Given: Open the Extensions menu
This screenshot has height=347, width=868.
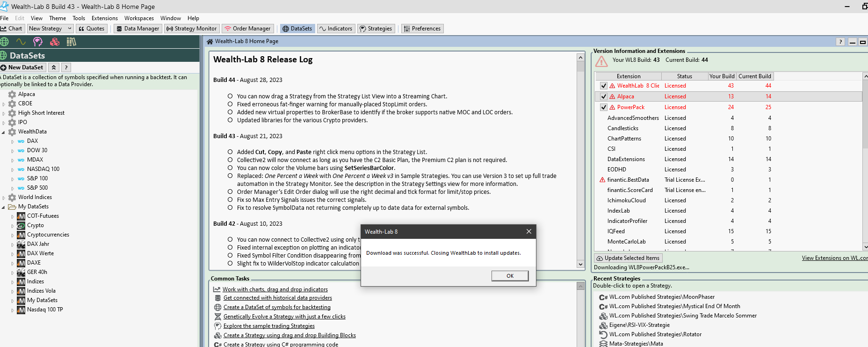Looking at the screenshot, I should [x=105, y=18].
